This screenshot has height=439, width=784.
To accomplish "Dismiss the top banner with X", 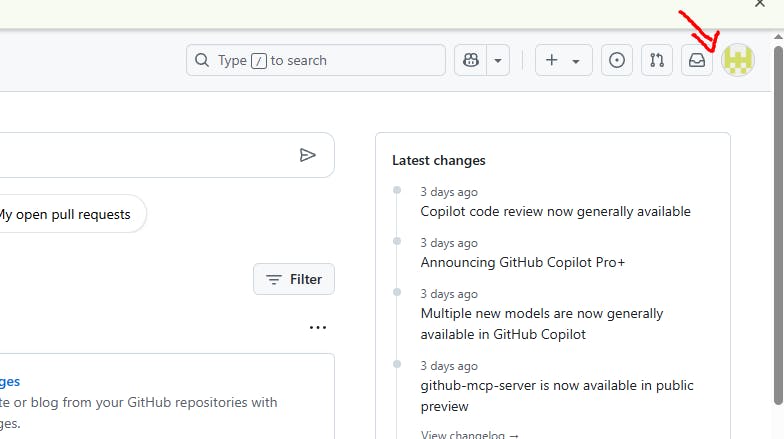I will point(760,4).
